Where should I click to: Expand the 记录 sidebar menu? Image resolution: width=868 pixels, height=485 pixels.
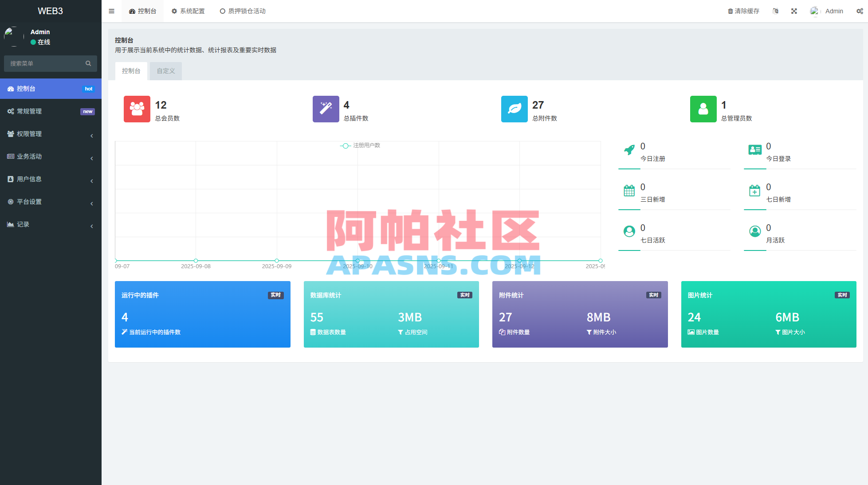click(51, 224)
